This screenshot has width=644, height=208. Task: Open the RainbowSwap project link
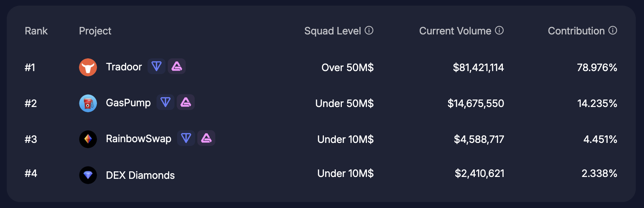pos(139,139)
